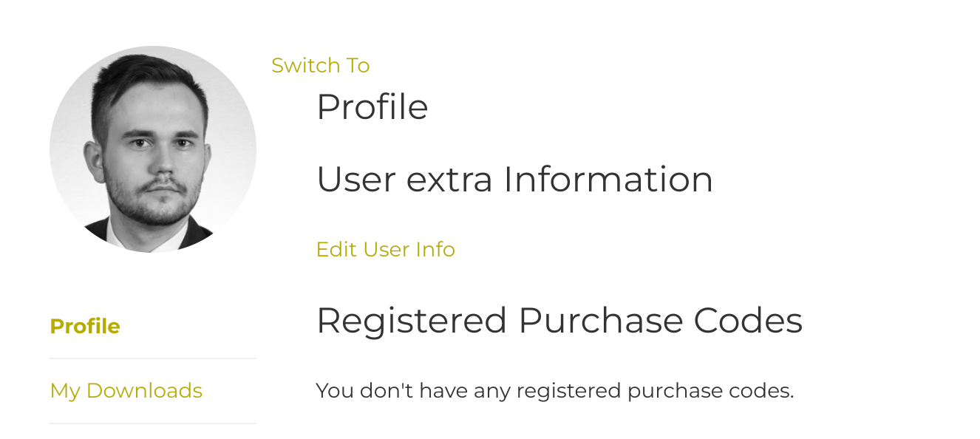Image resolution: width=980 pixels, height=439 pixels.
Task: Click the bold olive Profile menu entry
Action: click(x=85, y=326)
